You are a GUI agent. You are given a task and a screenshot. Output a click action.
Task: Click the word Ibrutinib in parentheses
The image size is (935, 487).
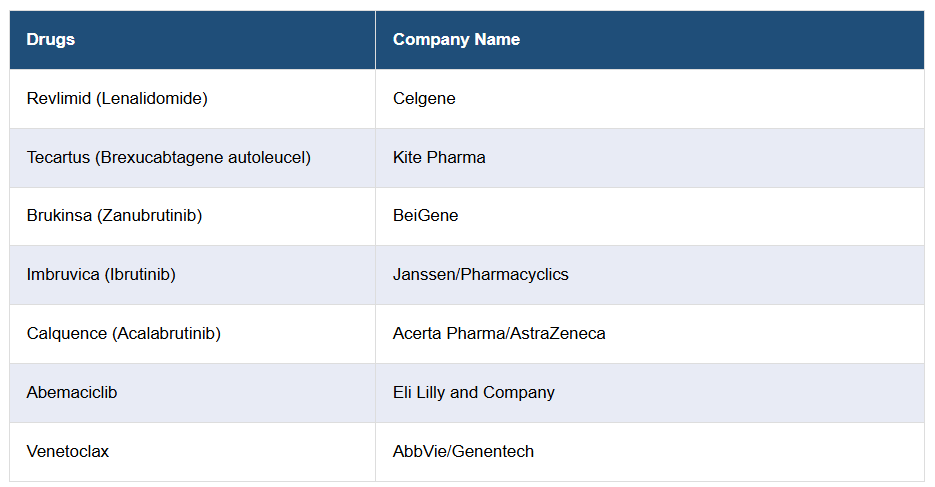pyautogui.click(x=140, y=275)
